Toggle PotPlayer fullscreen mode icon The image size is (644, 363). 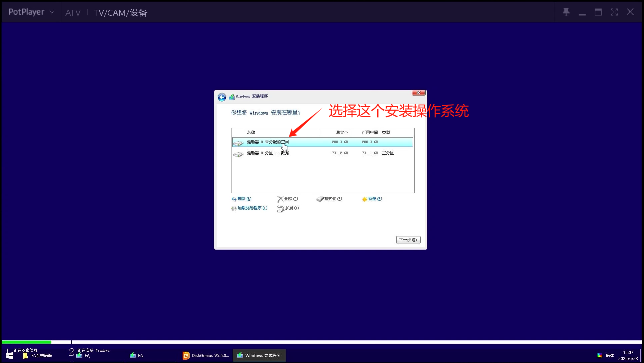[614, 12]
